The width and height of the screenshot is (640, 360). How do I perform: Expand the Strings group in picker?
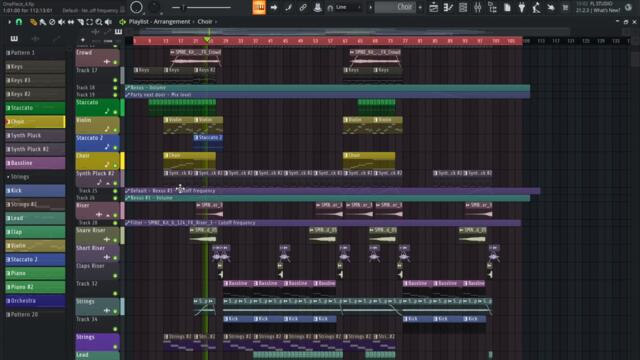tap(8, 177)
